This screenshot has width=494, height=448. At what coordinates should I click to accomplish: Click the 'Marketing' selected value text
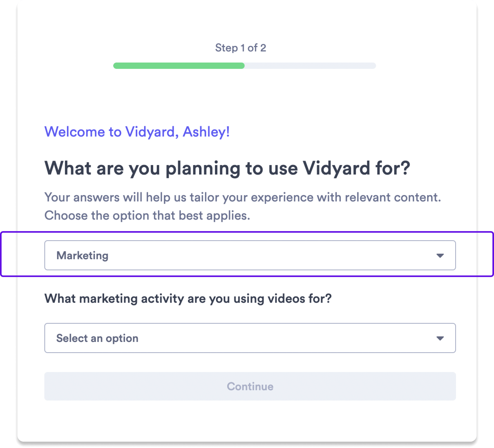click(x=82, y=255)
